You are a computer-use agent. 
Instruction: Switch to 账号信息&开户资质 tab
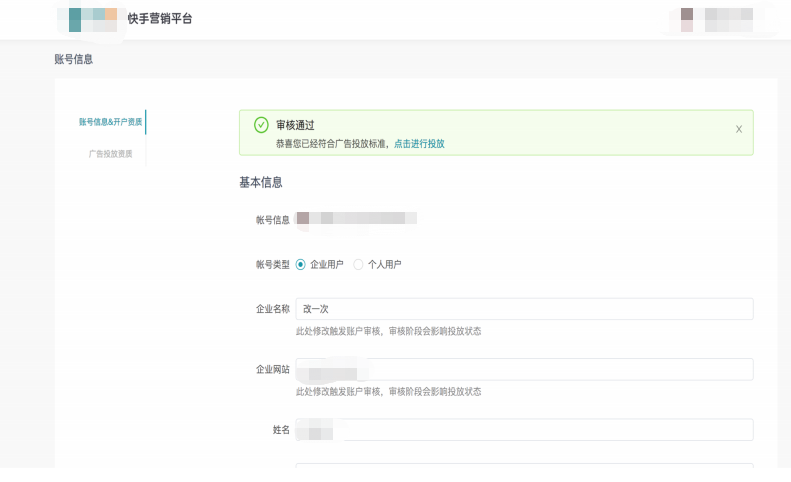click(110, 122)
